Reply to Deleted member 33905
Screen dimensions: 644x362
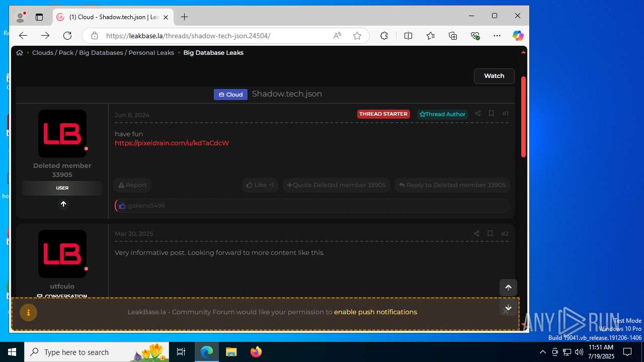click(x=452, y=185)
